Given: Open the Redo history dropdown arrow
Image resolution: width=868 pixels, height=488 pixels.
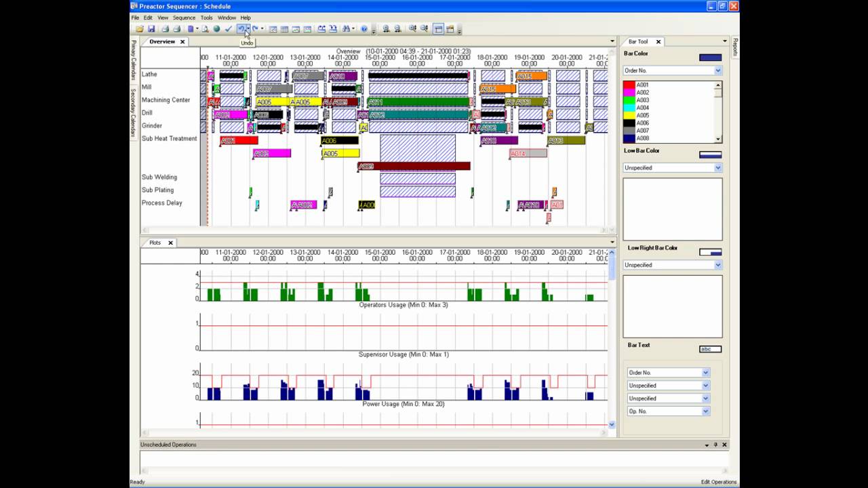Looking at the screenshot, I should coord(262,29).
